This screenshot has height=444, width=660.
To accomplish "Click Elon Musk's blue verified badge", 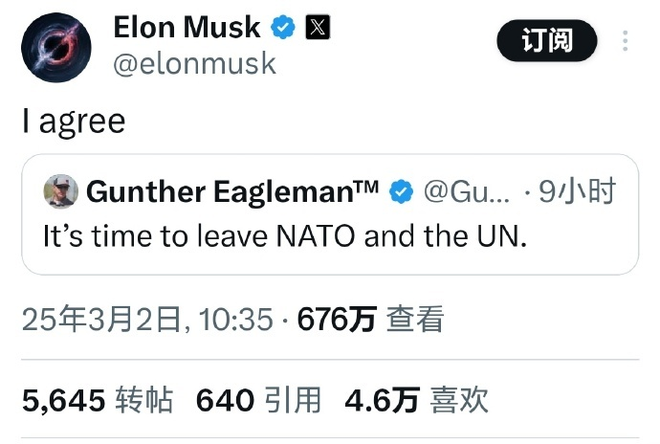I will [284, 28].
